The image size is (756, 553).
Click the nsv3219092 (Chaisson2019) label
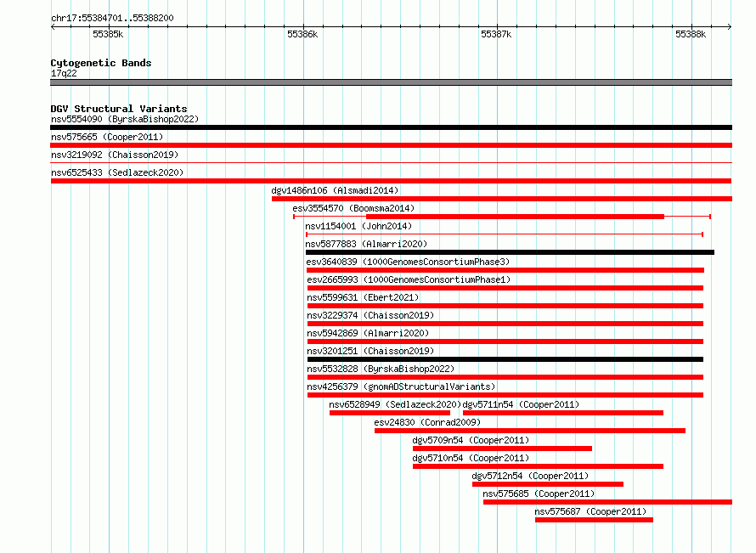[x=115, y=155]
